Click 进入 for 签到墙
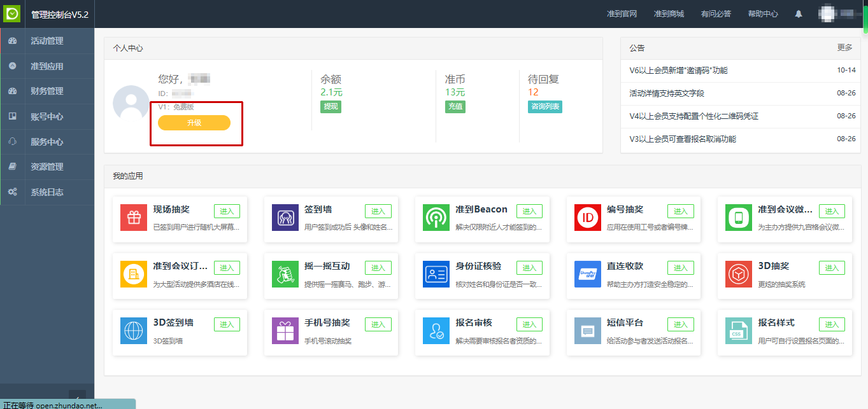Viewport: 868px width, 409px height. point(378,211)
